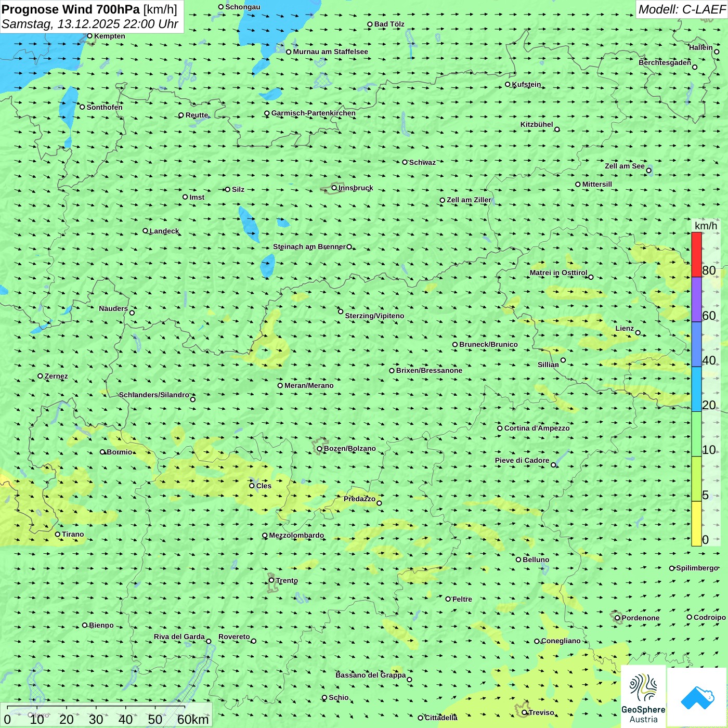Viewport: 728px width, 728px height.
Task: Click the Garmisch-Partenkirchen label
Action: click(314, 113)
